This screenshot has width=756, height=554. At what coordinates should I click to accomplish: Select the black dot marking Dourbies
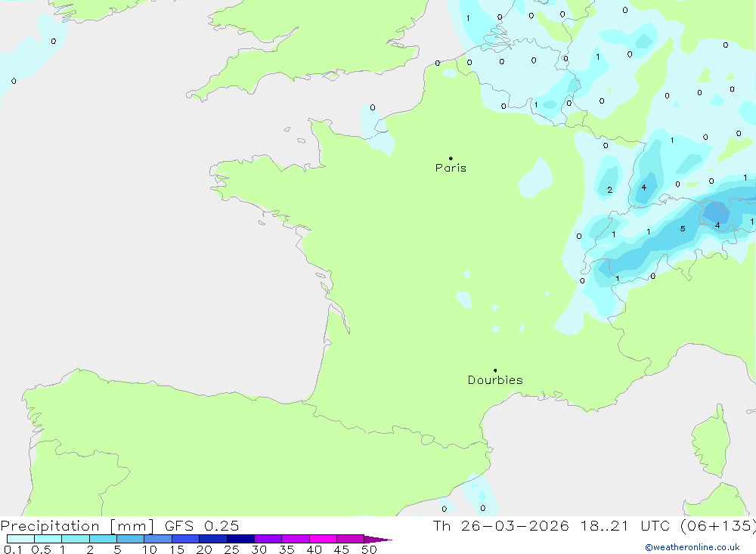coord(495,370)
